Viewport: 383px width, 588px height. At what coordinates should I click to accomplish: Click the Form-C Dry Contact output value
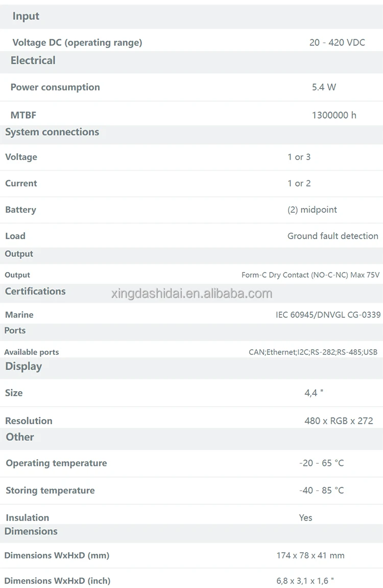pyautogui.click(x=310, y=275)
